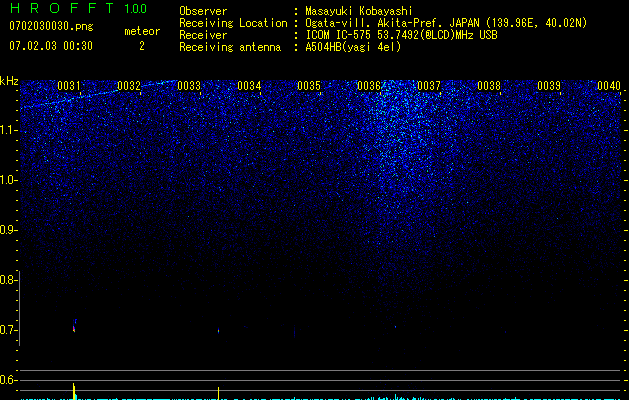Click the 0.9 frequency axis label
Screen dimensions: 629x400
[7, 230]
